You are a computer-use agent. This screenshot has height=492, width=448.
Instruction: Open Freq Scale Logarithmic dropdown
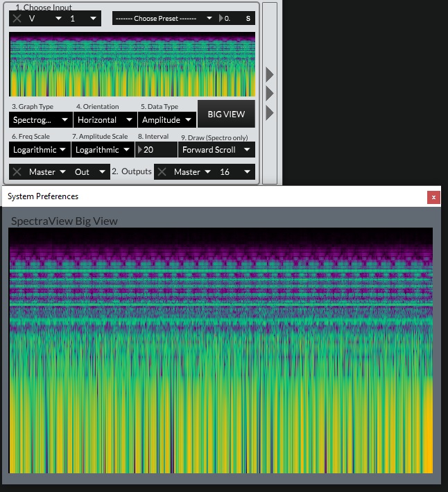[40, 150]
